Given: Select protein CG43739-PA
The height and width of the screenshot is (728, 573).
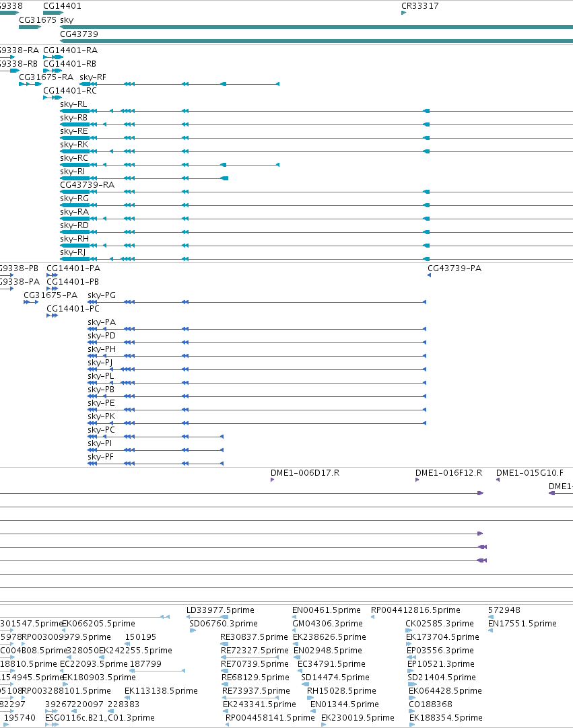Looking at the screenshot, I should click(x=430, y=275).
